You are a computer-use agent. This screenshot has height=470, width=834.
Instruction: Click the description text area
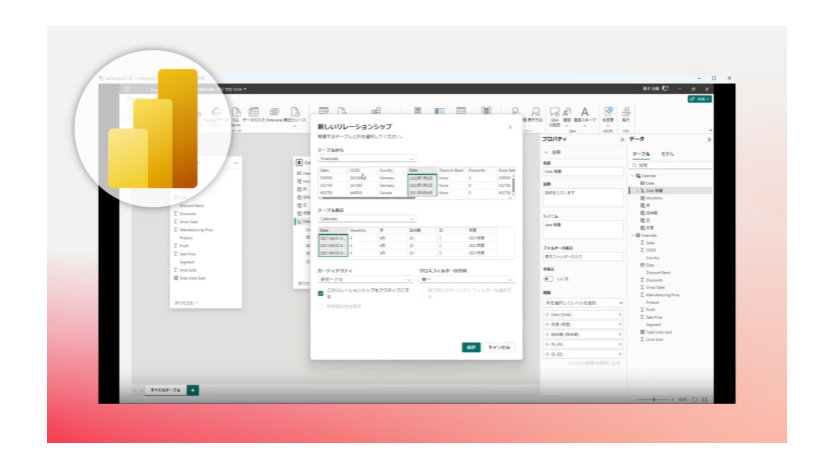[x=583, y=197]
